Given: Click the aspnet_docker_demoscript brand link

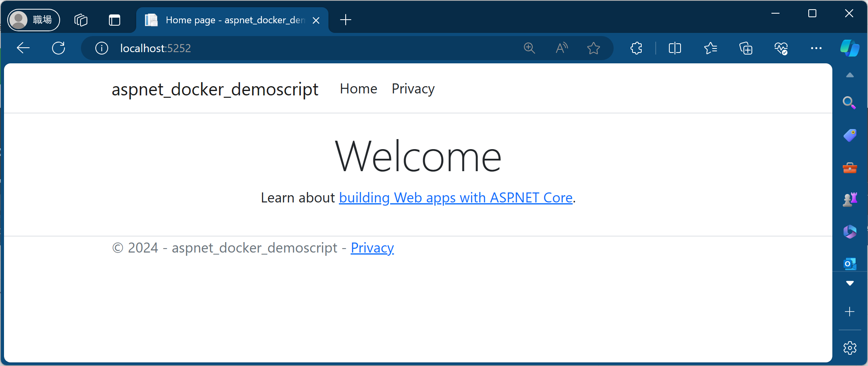Looking at the screenshot, I should pos(215,89).
